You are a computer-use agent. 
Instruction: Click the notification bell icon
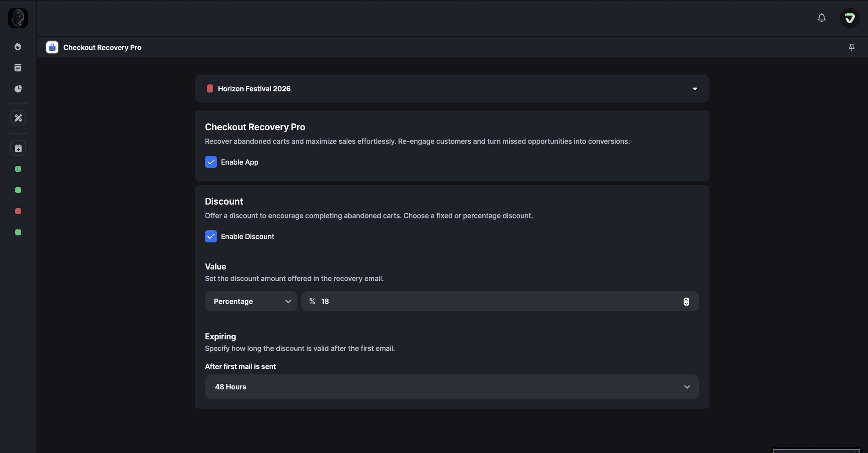tap(821, 18)
